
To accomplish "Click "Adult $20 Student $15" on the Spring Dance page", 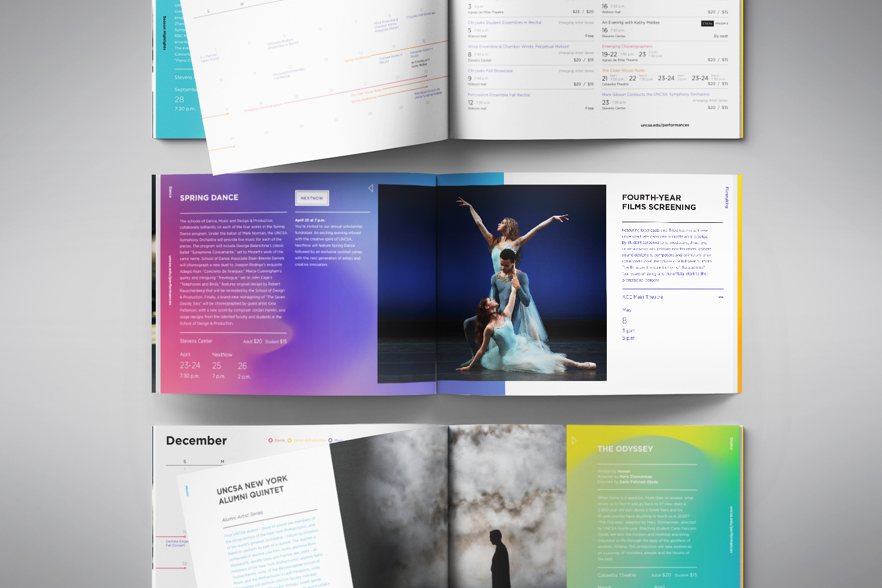I will tap(265, 342).
